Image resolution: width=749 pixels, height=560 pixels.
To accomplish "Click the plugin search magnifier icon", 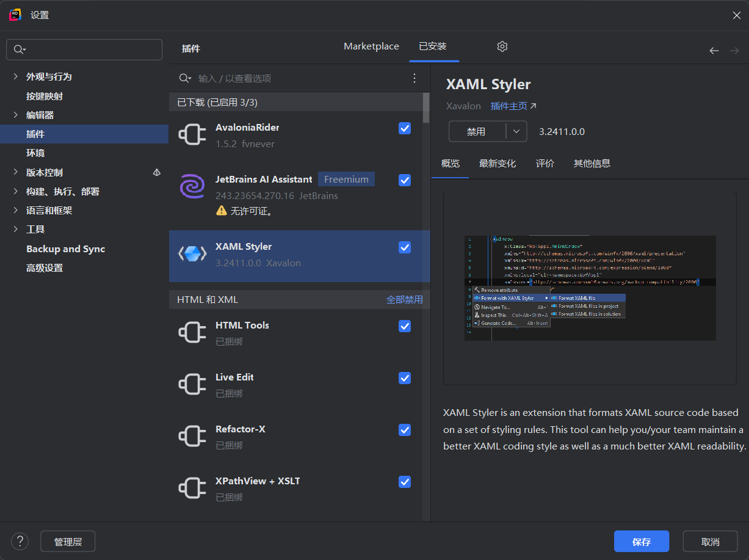I will pyautogui.click(x=184, y=78).
